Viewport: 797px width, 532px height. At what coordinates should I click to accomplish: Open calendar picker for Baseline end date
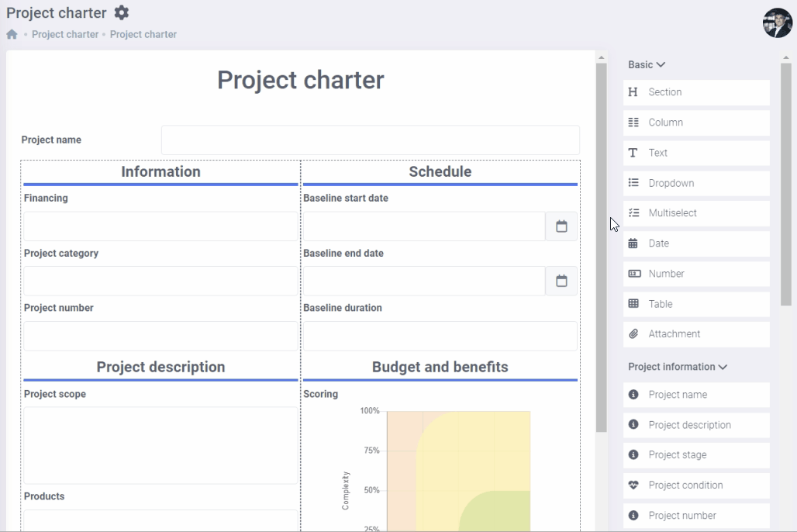[x=561, y=281]
